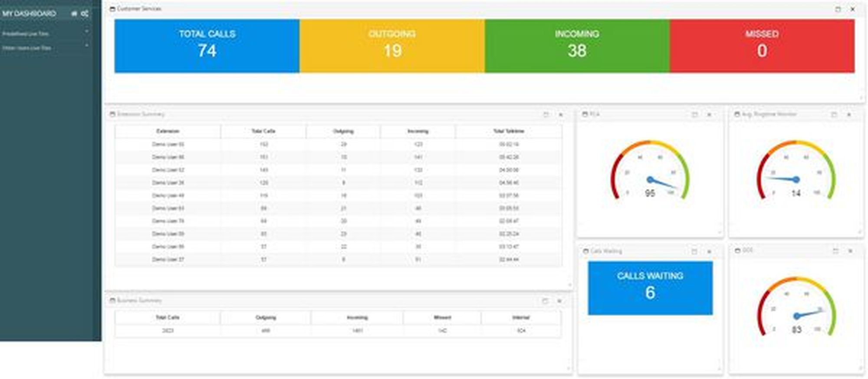This screenshot has height=379, width=868.
Task: Click the Missed column header in Business Summary
Action: pyautogui.click(x=442, y=317)
